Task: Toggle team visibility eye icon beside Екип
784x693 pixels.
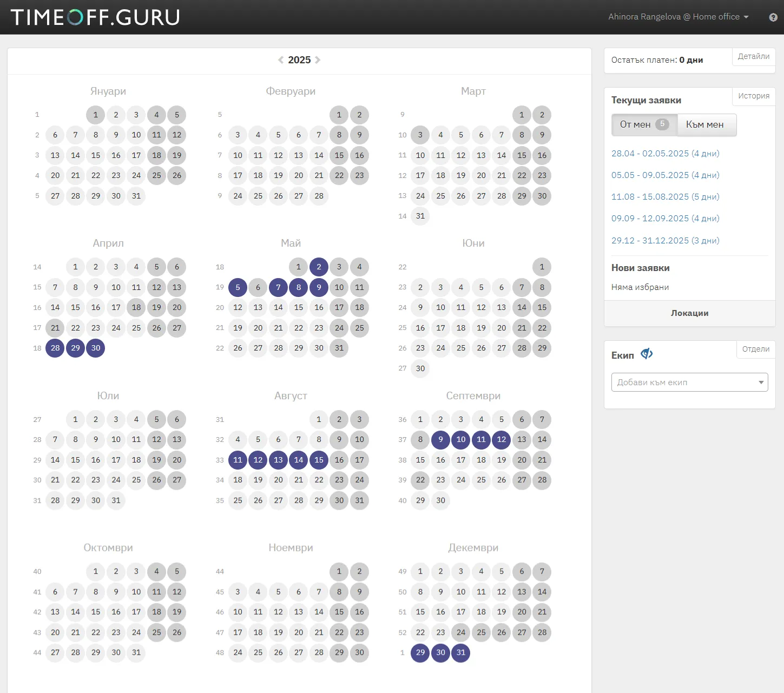Action: click(647, 354)
